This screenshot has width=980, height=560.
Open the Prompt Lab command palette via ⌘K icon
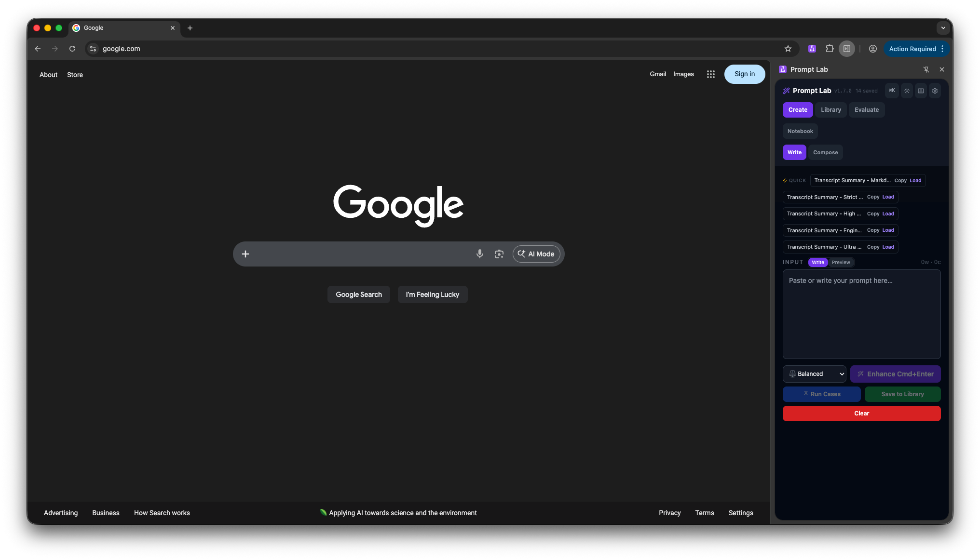tap(891, 91)
